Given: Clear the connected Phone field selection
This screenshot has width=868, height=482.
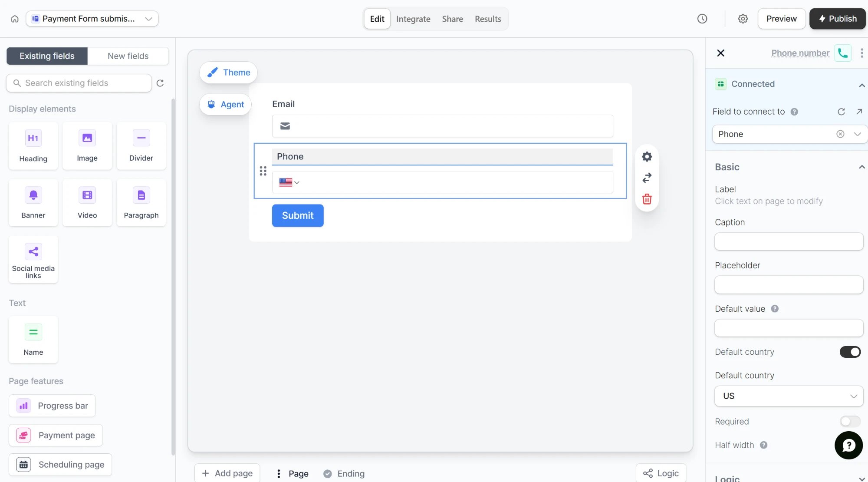Looking at the screenshot, I should coord(840,134).
